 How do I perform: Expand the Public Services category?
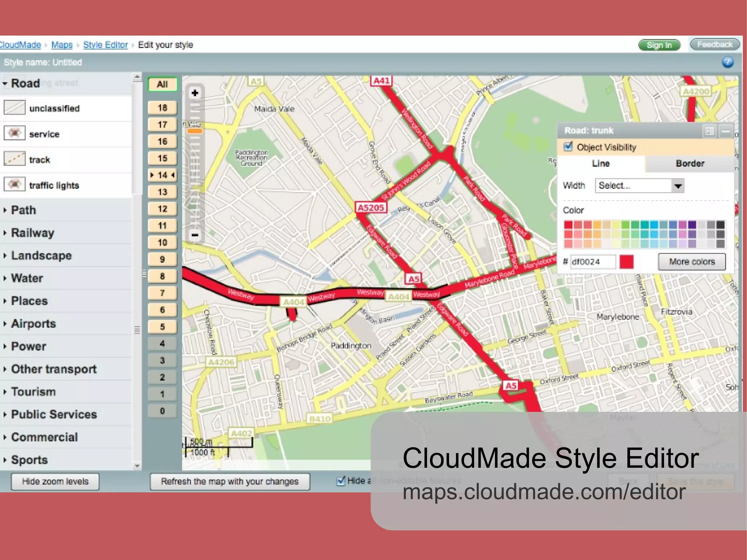coord(5,414)
